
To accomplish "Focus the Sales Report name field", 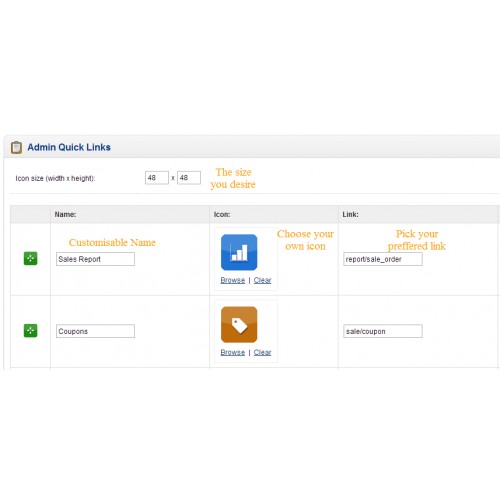I will pyautogui.click(x=95, y=259).
